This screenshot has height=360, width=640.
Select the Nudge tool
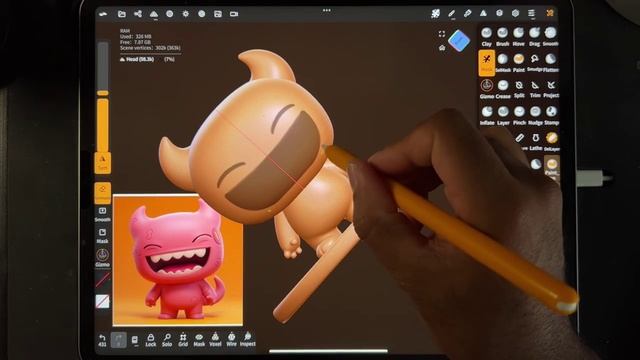click(x=535, y=116)
